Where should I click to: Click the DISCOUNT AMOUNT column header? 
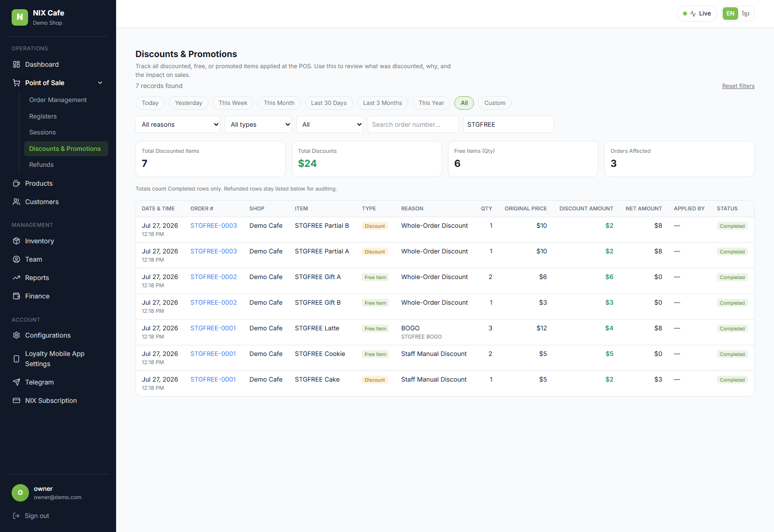click(586, 208)
